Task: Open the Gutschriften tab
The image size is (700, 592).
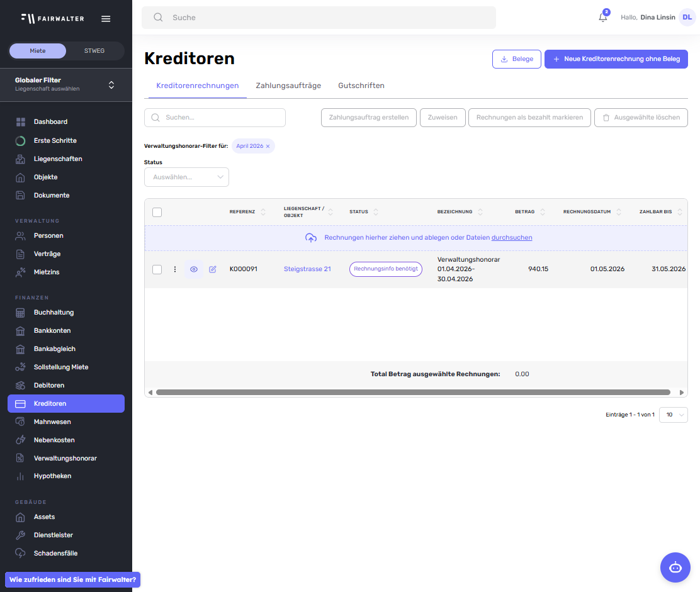Action: coord(361,86)
